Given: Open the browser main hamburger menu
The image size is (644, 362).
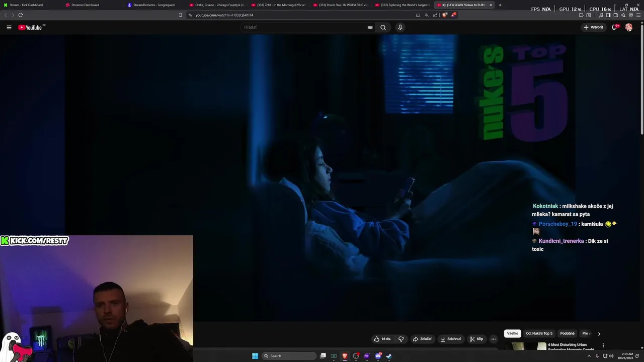Looking at the screenshot, I should pos(638,15).
